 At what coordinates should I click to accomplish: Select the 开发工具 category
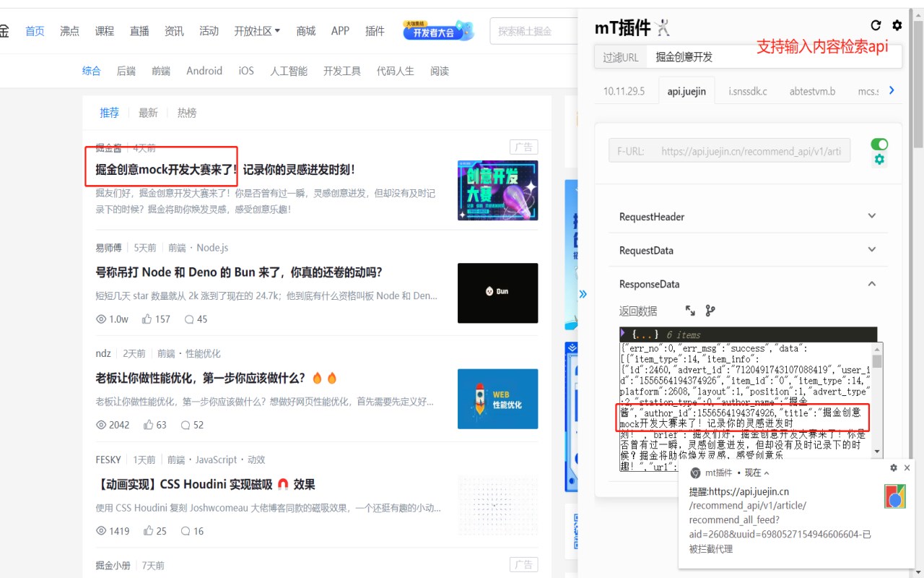click(342, 71)
